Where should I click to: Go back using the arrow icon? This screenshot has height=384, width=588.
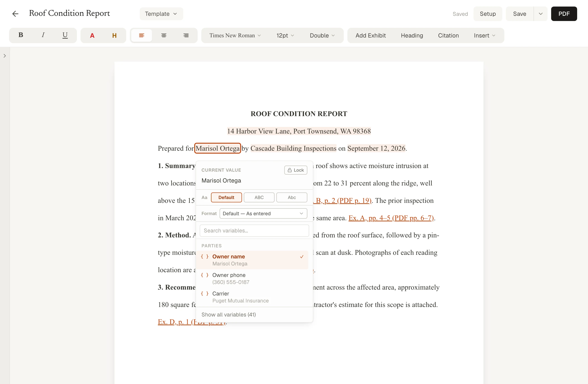click(15, 14)
